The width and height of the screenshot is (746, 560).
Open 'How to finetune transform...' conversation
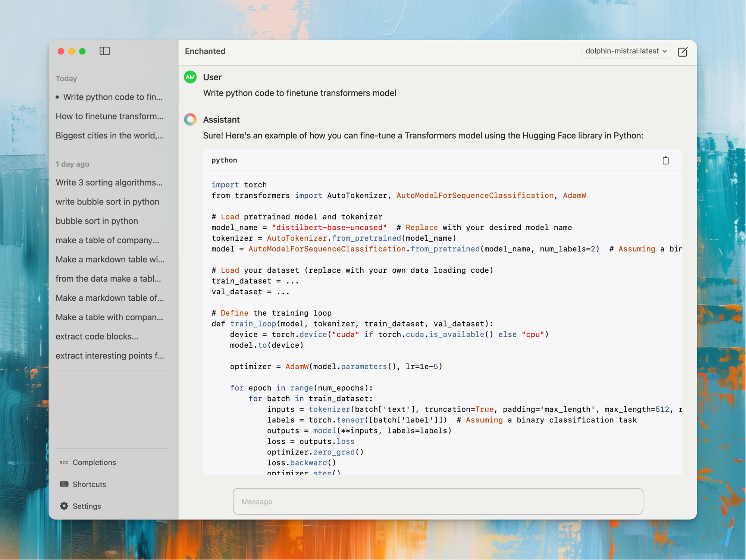tap(110, 116)
